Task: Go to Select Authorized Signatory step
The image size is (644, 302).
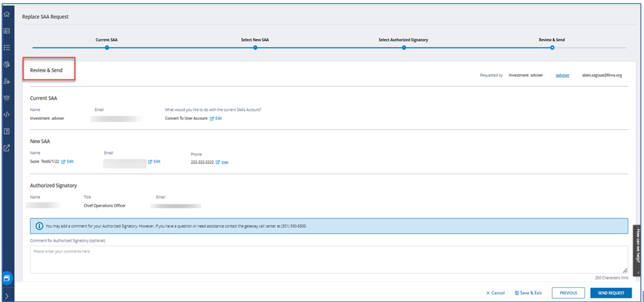Action: 404,47
